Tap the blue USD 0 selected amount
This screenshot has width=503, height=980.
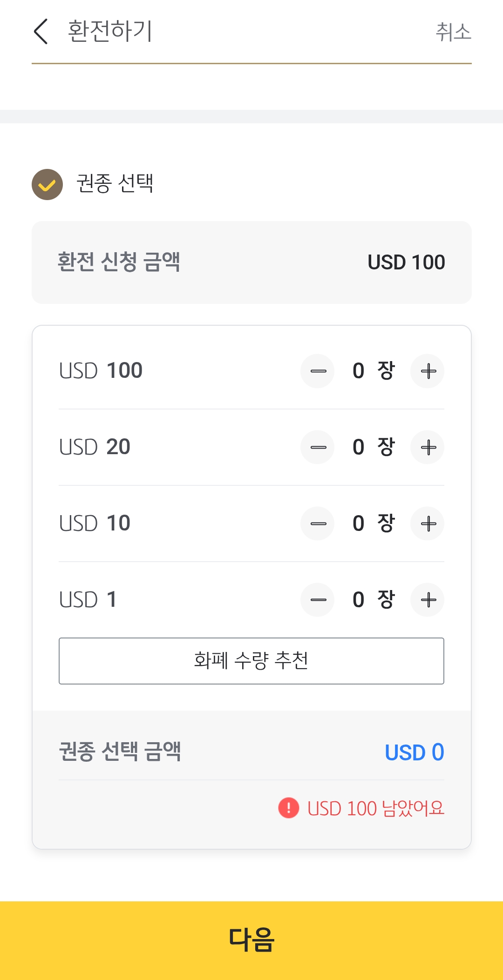coord(414,752)
